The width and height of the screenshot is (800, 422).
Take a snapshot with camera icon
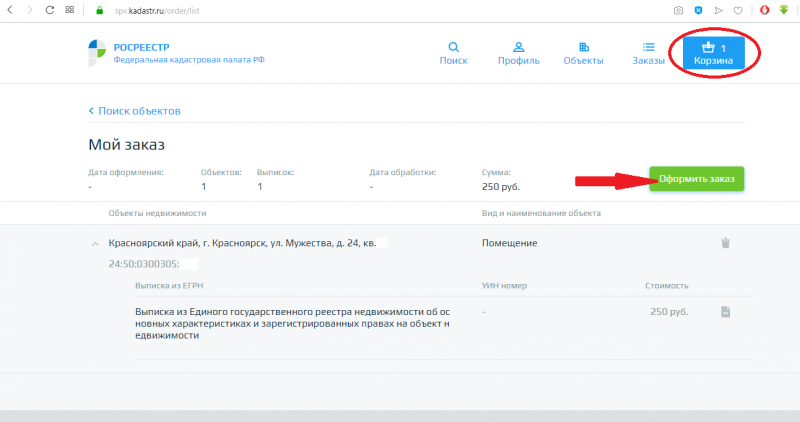point(678,10)
